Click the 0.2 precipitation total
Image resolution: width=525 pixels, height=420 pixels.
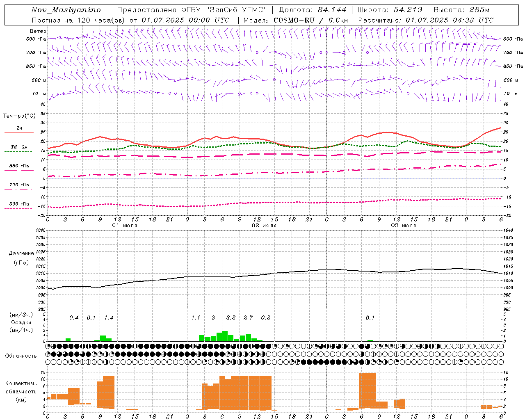[266, 318]
